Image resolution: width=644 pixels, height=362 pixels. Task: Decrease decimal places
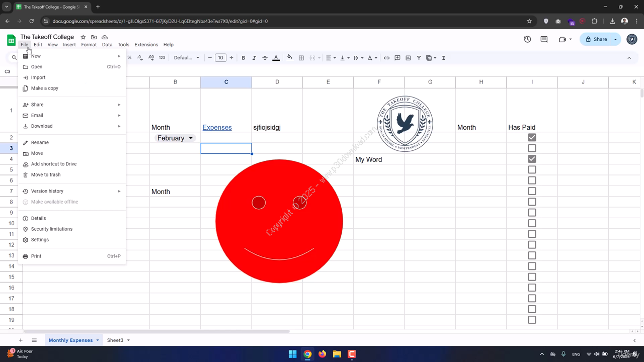[140, 58]
